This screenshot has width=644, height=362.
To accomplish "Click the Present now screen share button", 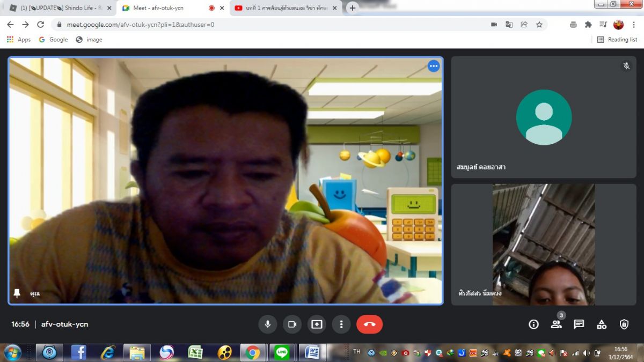I will pyautogui.click(x=317, y=324).
